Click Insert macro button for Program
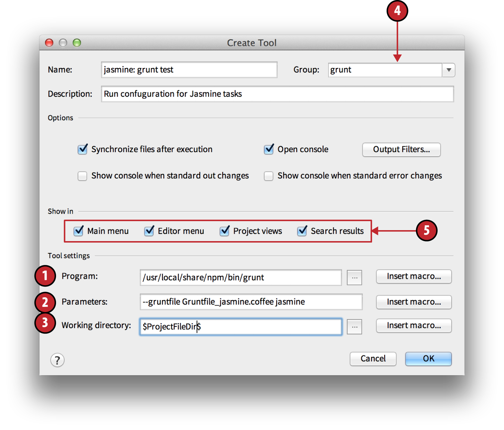This screenshot has height=430, width=504. tap(414, 277)
